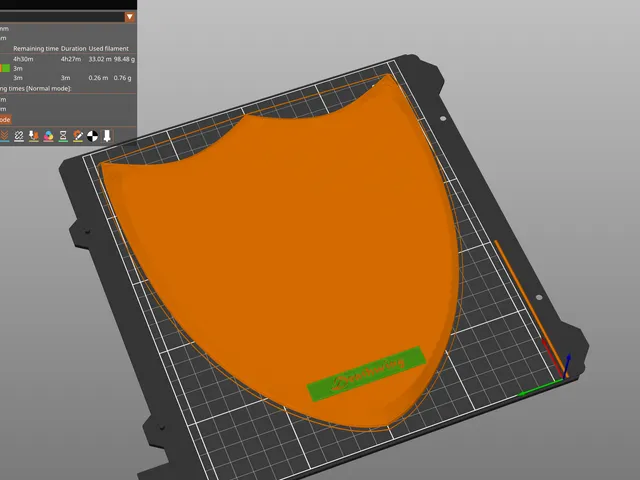Click the coordinate axes origin on bed corner

563,379
